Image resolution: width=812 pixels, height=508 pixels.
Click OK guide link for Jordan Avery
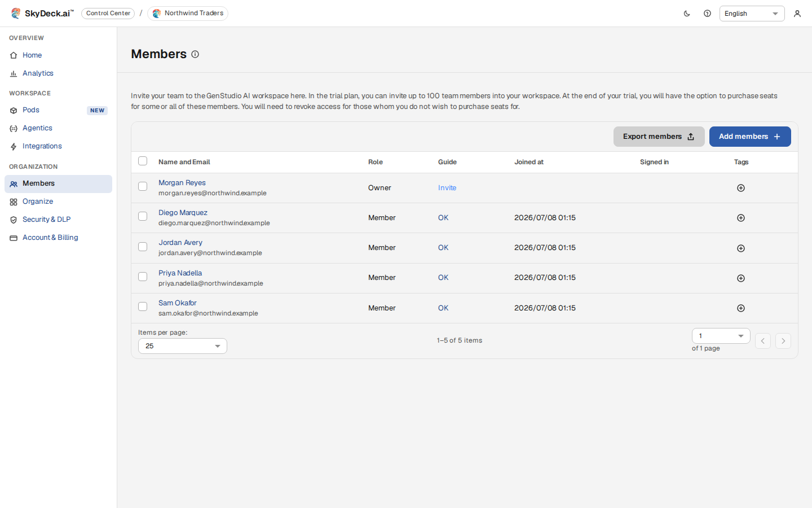[x=443, y=248]
